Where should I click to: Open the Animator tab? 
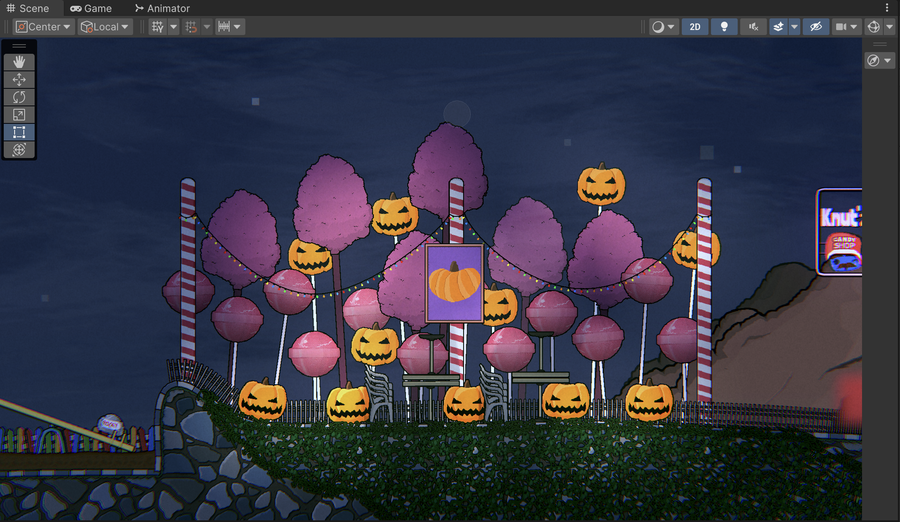(x=162, y=8)
